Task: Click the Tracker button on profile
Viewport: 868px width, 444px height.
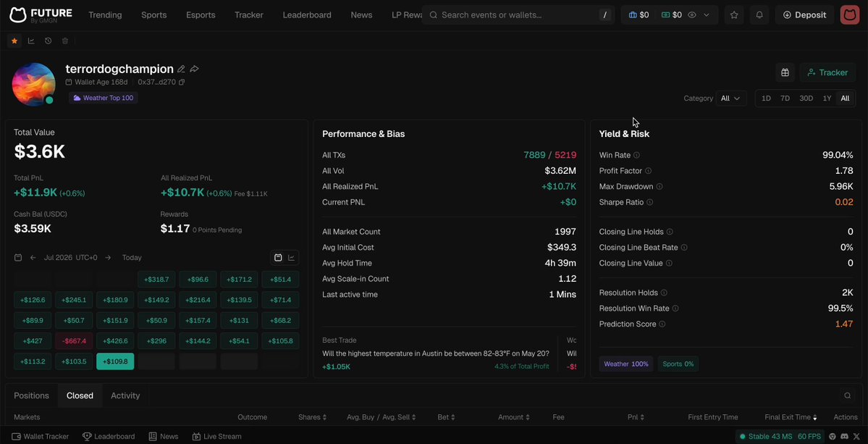Action: [827, 72]
